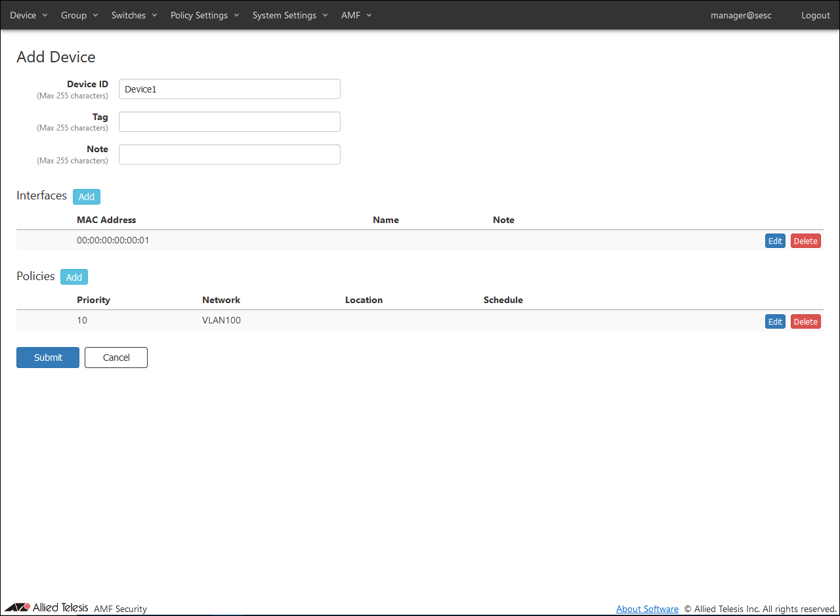Delete the 00:00:00:00:00:01 interface

click(805, 241)
